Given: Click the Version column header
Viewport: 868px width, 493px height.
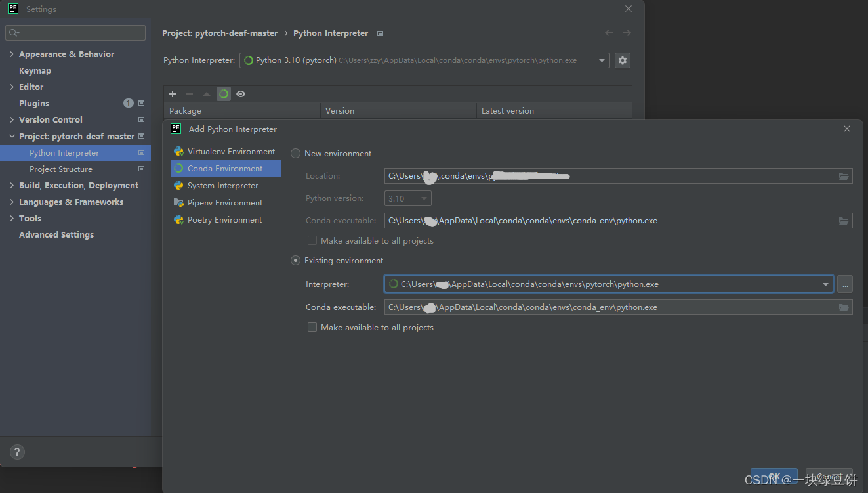Looking at the screenshot, I should click(x=398, y=111).
